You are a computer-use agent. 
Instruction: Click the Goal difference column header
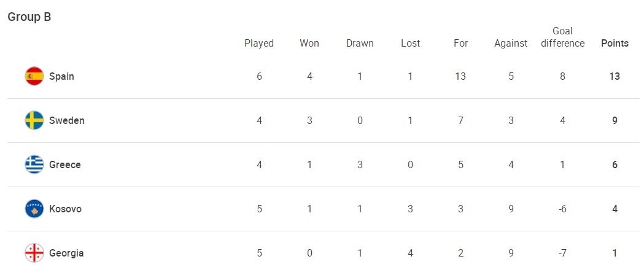tap(563, 37)
